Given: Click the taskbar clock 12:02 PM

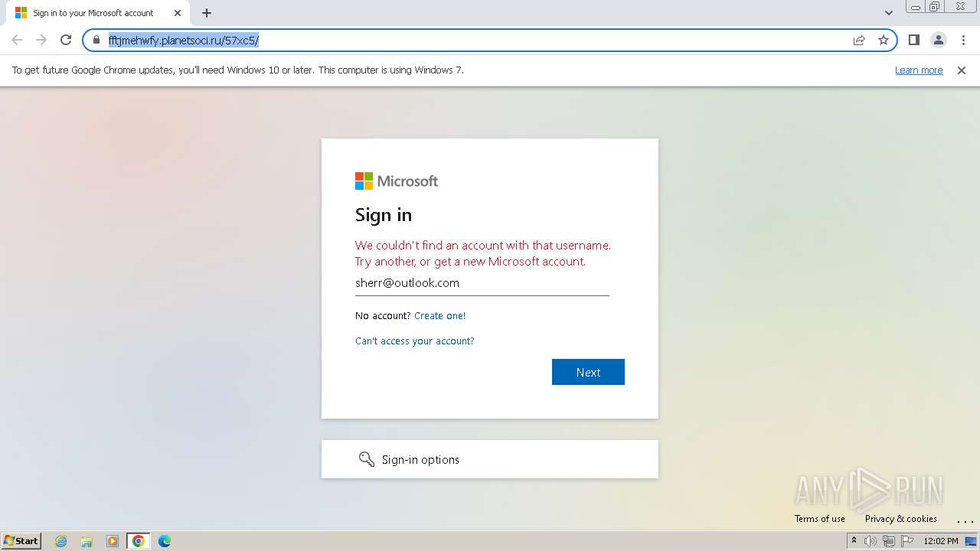Looking at the screenshot, I should (941, 541).
